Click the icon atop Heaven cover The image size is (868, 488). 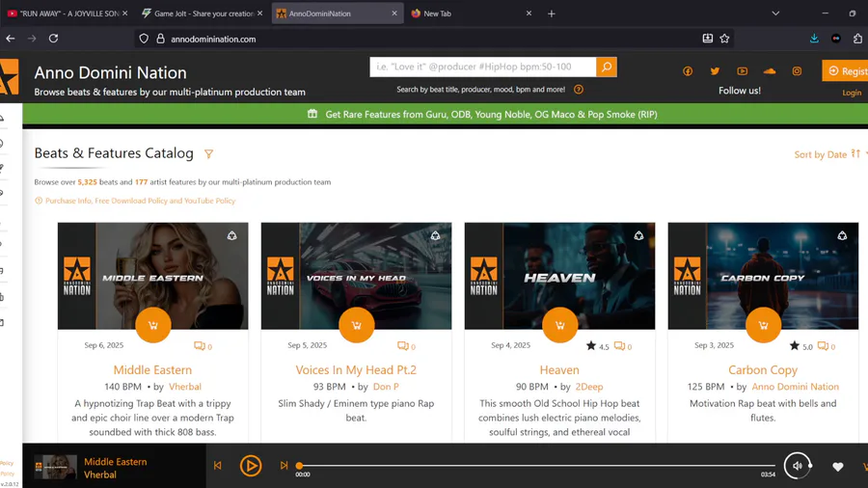click(x=638, y=235)
